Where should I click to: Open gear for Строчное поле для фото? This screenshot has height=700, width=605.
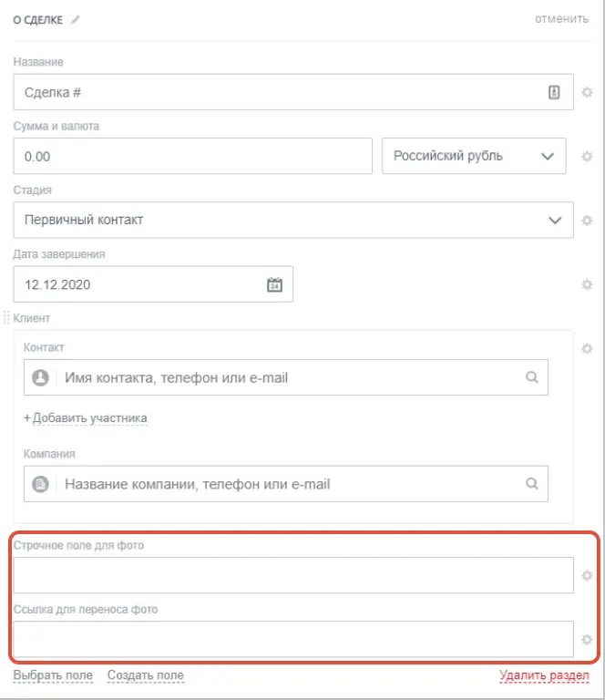pyautogui.click(x=587, y=575)
